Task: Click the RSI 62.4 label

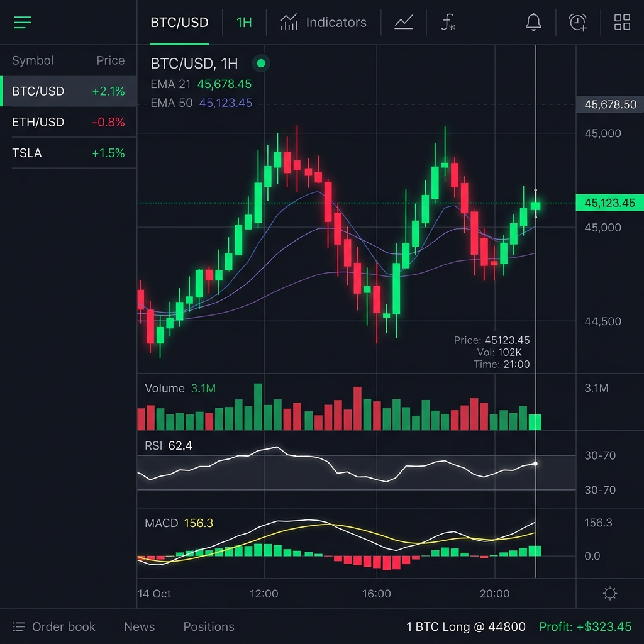Action: (x=169, y=446)
